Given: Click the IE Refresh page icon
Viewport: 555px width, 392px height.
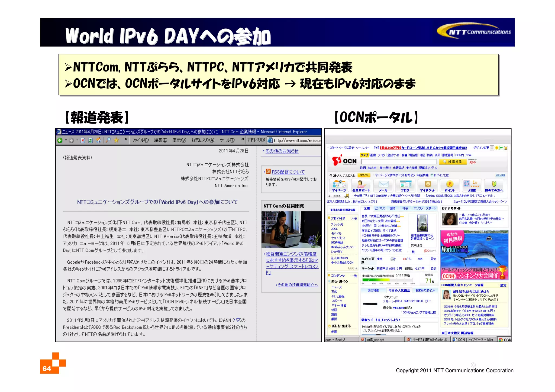Looking at the screenshot, I should coord(91,140).
